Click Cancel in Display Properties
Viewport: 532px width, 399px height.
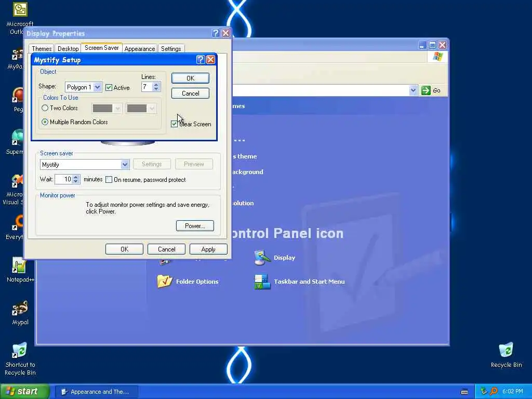(167, 249)
